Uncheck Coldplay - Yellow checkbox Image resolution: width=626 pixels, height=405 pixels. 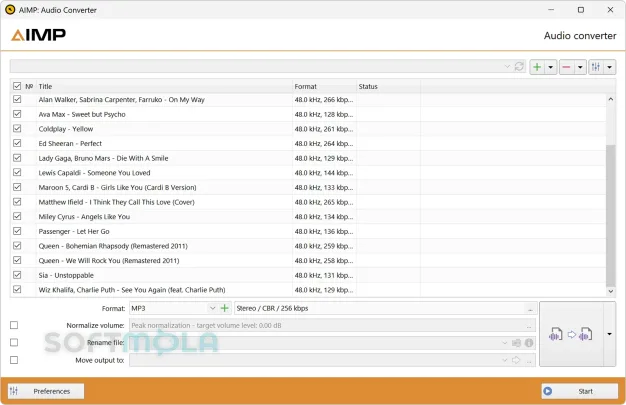17,129
